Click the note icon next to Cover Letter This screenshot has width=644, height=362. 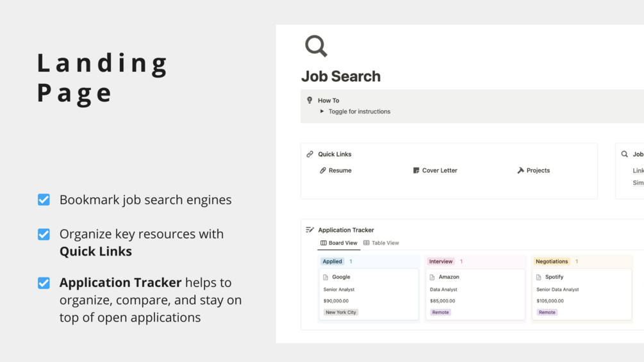[416, 170]
